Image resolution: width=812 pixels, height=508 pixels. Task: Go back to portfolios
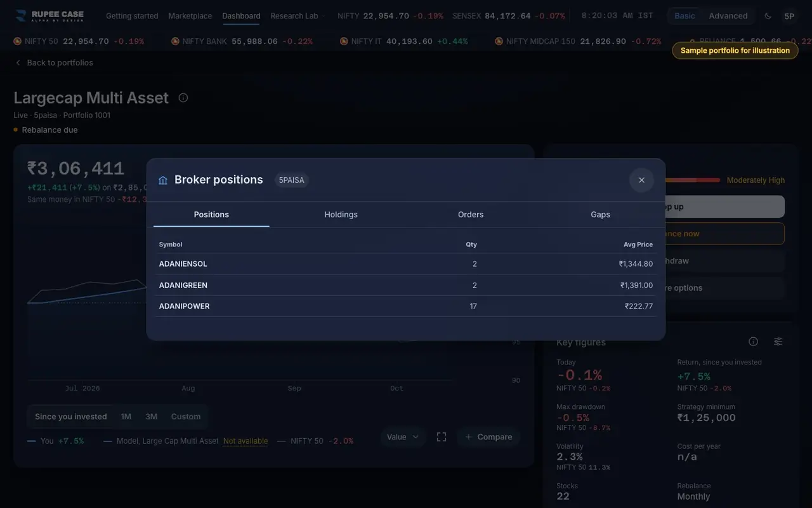54,63
